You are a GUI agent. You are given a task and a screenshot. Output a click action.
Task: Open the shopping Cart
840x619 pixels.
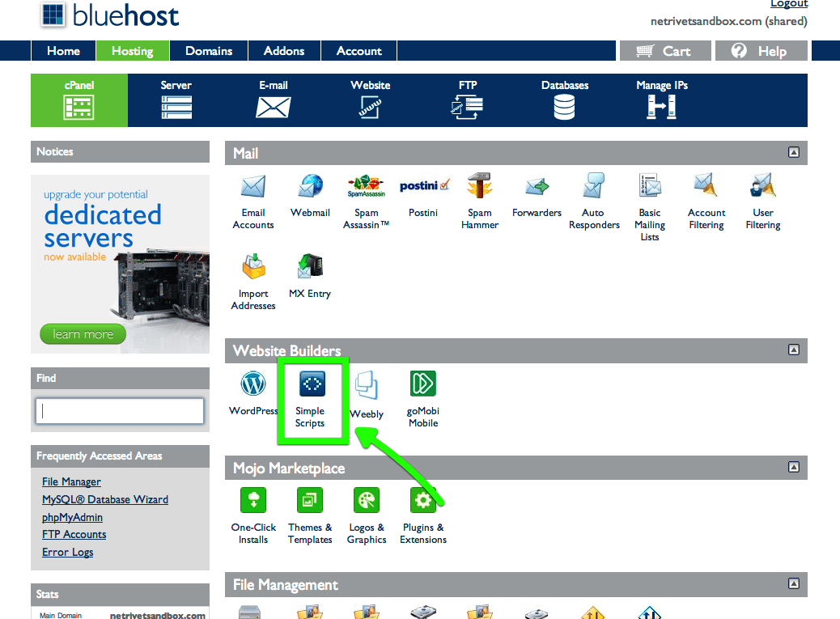click(x=665, y=51)
